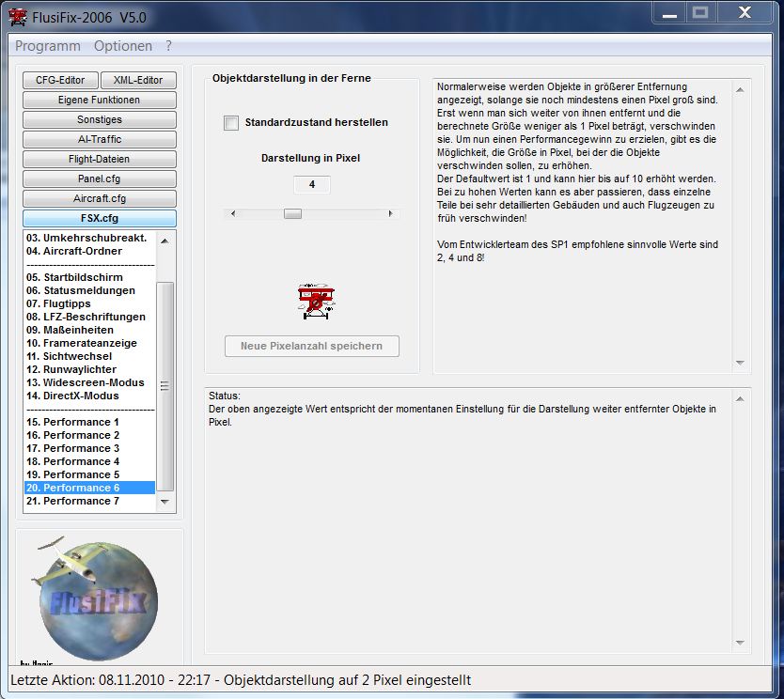This screenshot has width=784, height=699.
Task: Select 19. Performance 5 list entry
Action: tap(89, 474)
